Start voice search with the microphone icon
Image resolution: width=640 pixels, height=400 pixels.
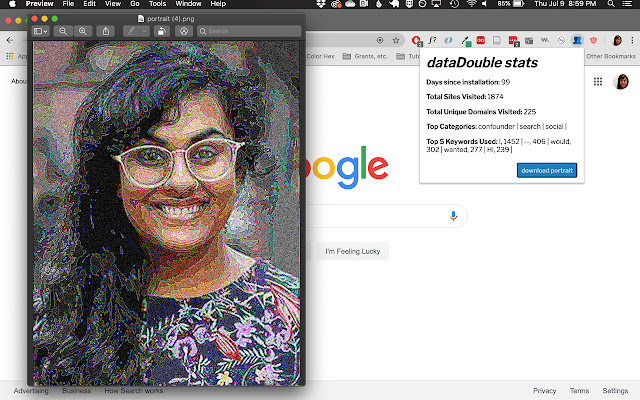coord(453,216)
